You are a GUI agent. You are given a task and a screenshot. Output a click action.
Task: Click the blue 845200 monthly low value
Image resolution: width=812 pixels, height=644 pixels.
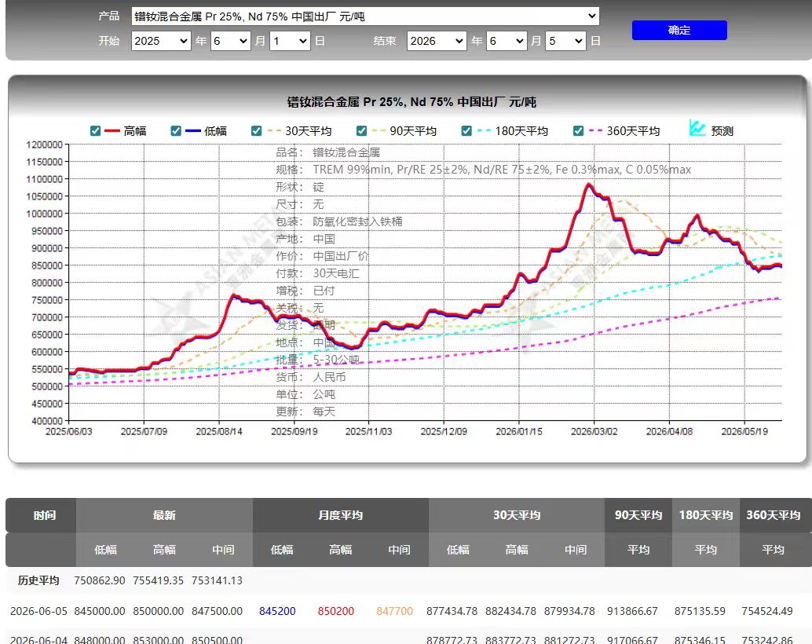click(277, 611)
